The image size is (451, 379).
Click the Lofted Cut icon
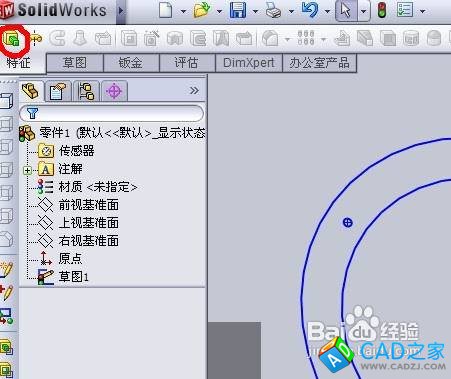[221, 39]
